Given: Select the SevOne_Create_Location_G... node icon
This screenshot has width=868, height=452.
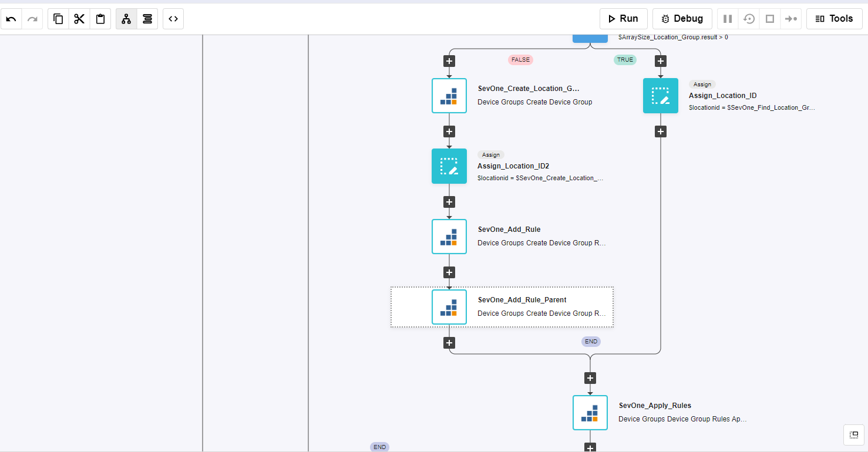Looking at the screenshot, I should click(449, 96).
